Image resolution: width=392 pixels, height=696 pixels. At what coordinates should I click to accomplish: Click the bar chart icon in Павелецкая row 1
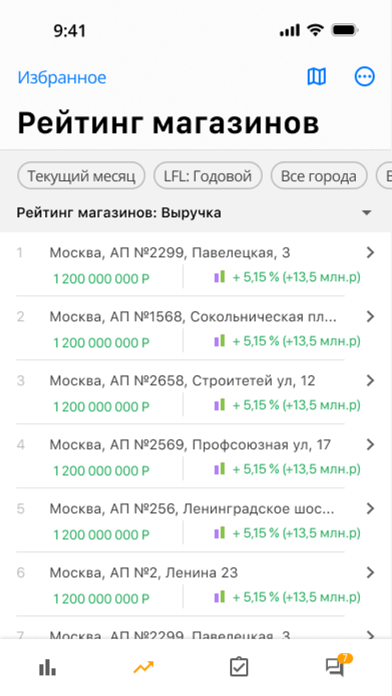(x=220, y=277)
